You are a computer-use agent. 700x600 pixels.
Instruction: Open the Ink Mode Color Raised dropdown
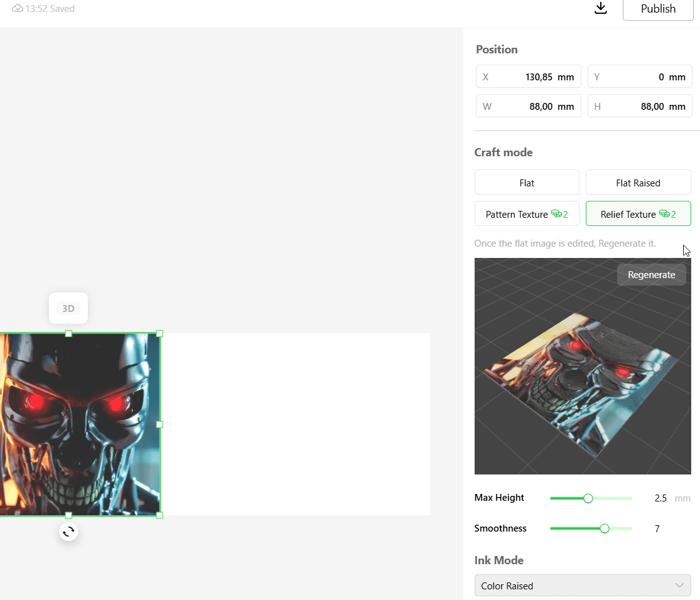tap(583, 586)
